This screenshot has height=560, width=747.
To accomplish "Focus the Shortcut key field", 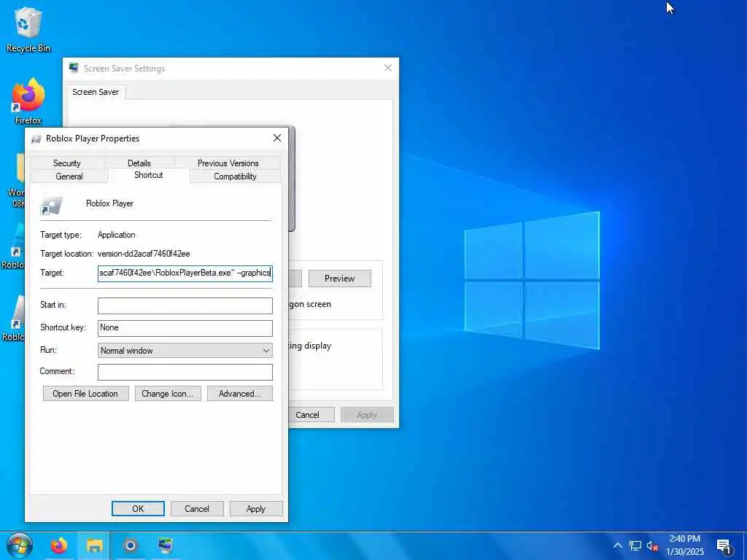I will pyautogui.click(x=185, y=328).
